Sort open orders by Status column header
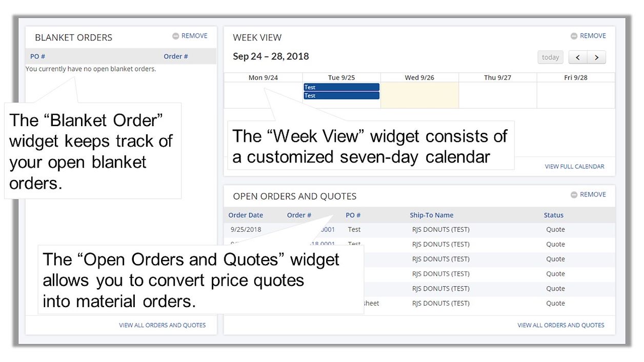The width and height of the screenshot is (644, 362). pyautogui.click(x=553, y=215)
